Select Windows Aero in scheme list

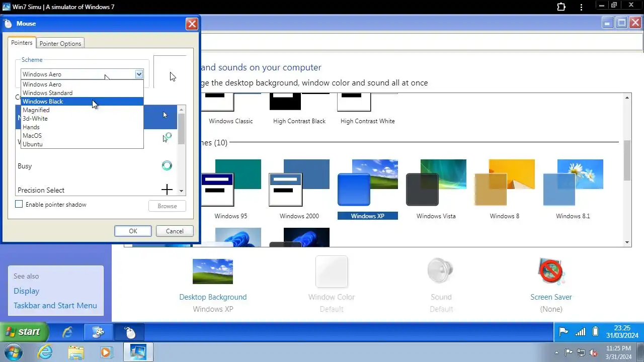82,84
